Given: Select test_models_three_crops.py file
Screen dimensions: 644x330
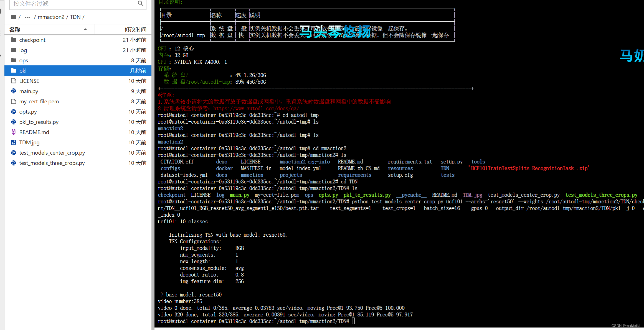Looking at the screenshot, I should coord(52,163).
